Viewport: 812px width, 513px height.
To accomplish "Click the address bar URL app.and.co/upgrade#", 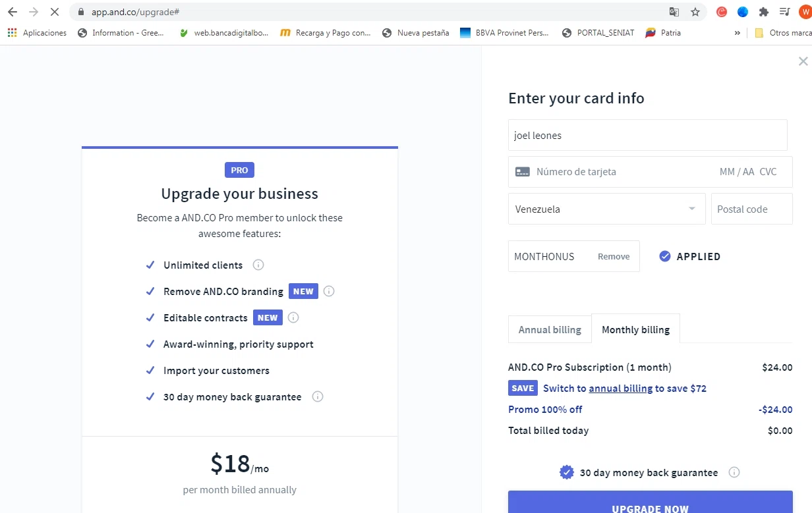I will click(x=136, y=12).
